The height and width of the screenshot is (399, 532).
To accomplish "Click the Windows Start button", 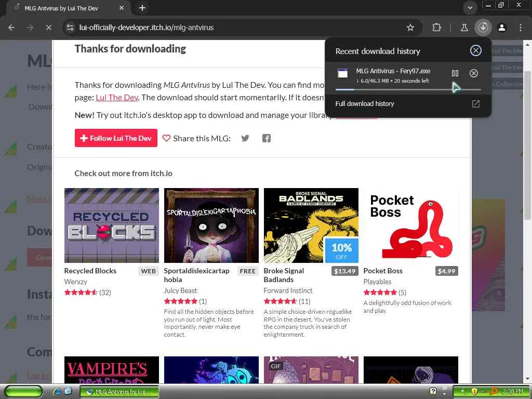I will click(x=24, y=392).
